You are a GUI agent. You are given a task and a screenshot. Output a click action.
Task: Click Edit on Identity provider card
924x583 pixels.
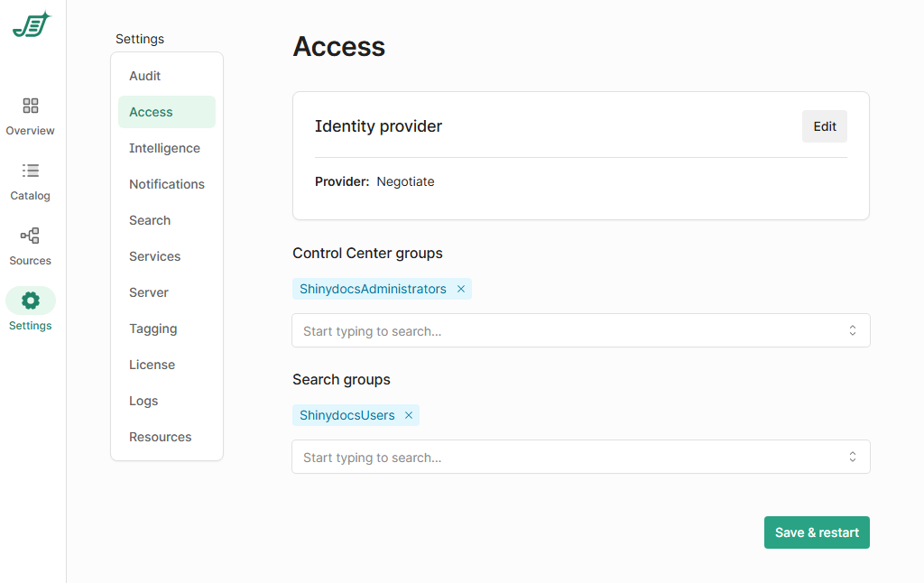pos(824,126)
